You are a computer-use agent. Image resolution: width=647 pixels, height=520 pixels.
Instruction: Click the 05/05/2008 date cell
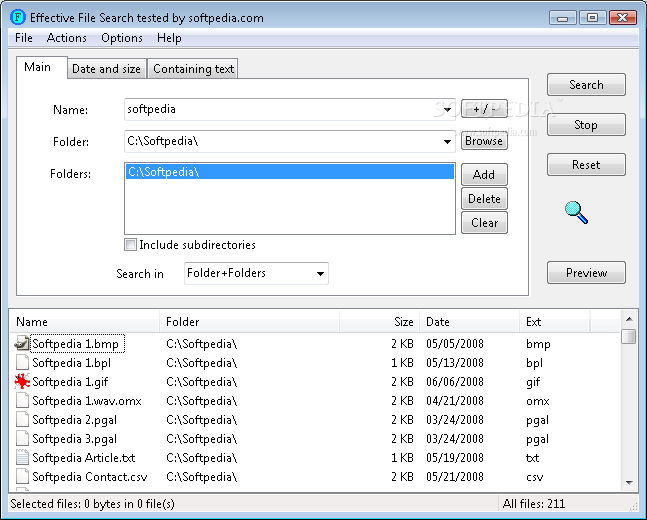455,343
